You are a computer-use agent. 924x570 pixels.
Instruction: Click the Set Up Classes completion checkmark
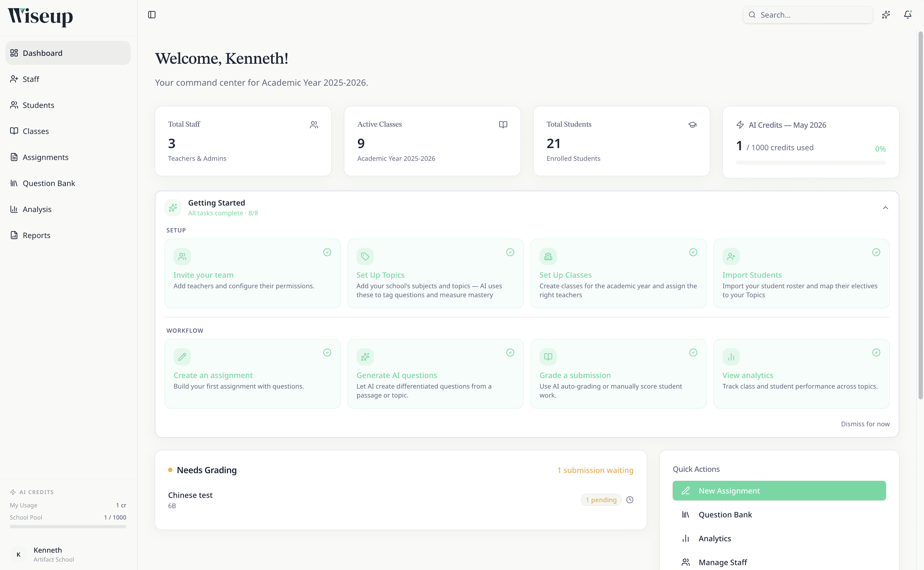tap(693, 252)
